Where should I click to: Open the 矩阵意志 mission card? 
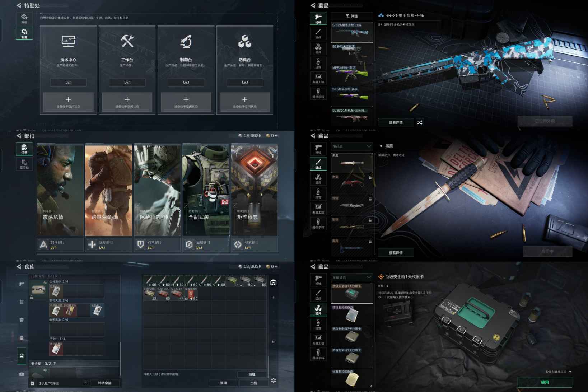254,190
